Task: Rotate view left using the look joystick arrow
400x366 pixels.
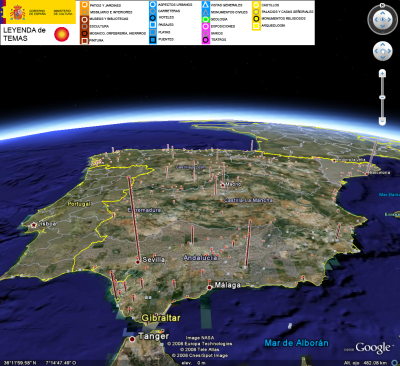Action: (x=376, y=20)
